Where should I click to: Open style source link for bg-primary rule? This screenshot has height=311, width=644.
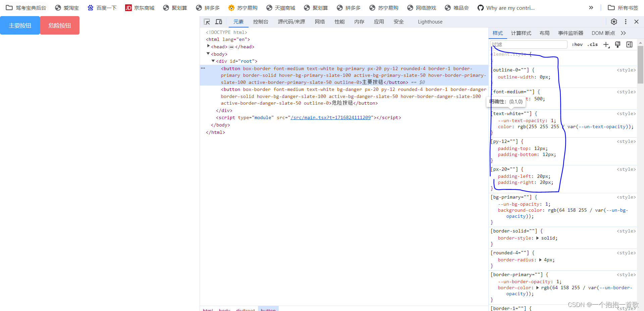point(626,197)
